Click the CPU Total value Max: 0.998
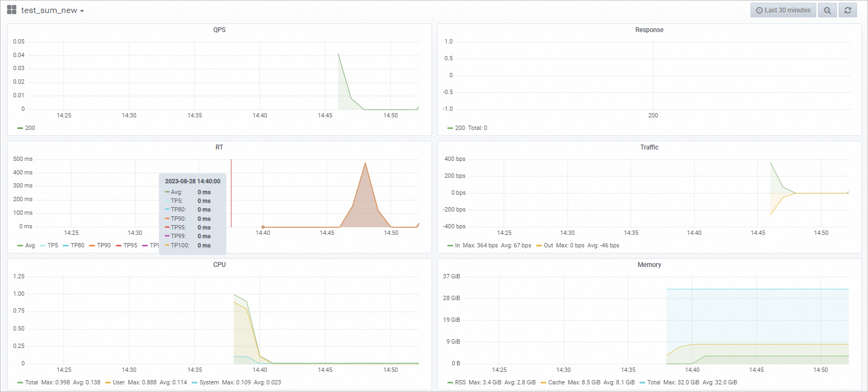The image size is (868, 392). point(56,383)
